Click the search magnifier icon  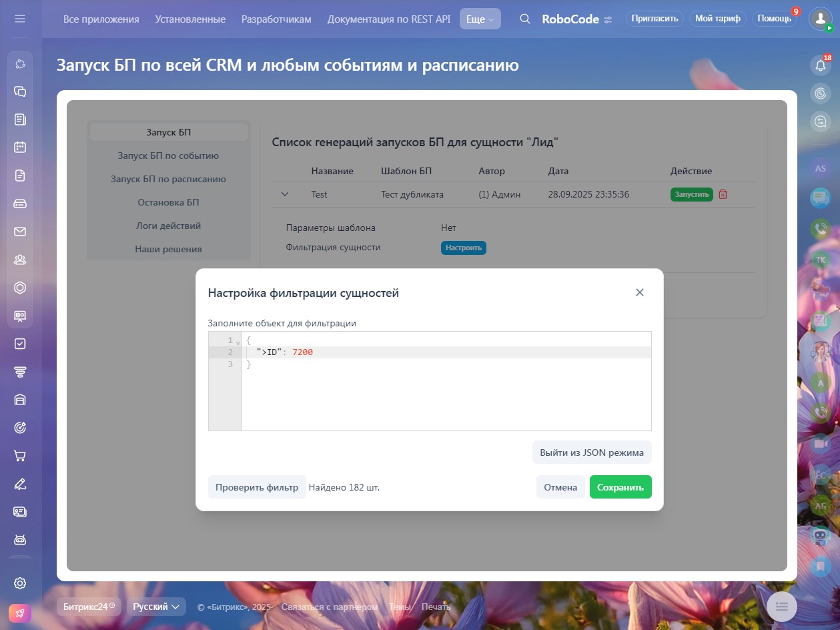(x=525, y=19)
